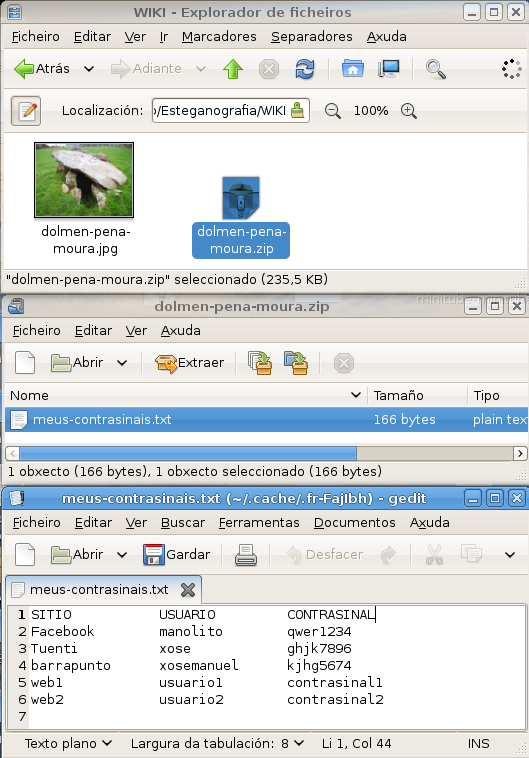
Task: Click the print icon in gedit
Action: [x=246, y=554]
